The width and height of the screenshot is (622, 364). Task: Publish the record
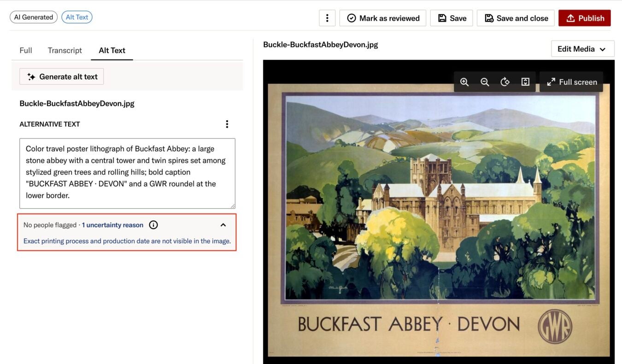coord(585,18)
